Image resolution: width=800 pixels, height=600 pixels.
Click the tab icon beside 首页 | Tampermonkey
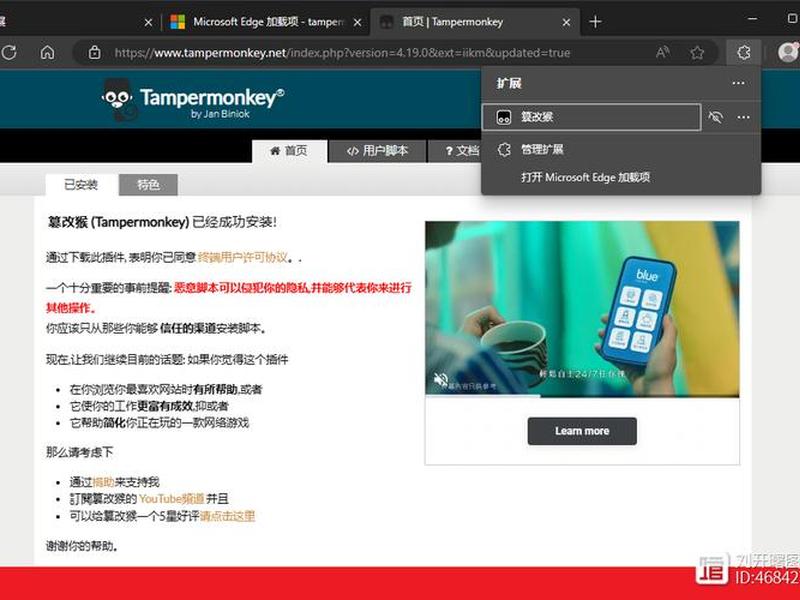click(x=386, y=22)
